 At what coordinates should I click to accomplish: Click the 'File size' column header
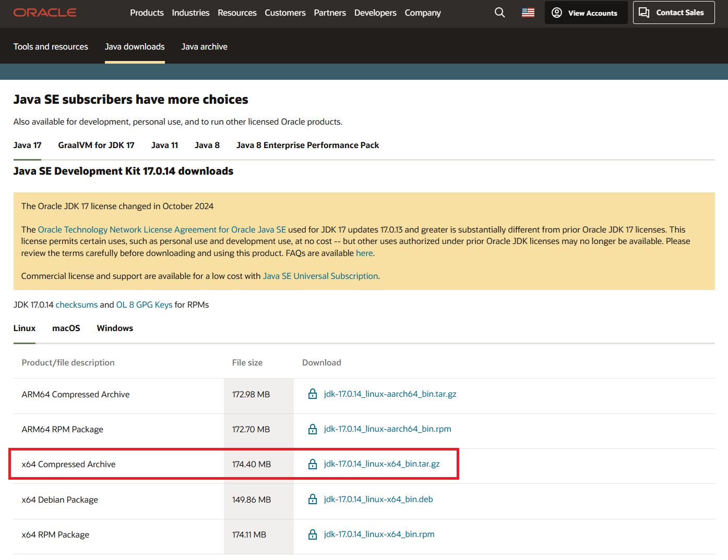[x=247, y=362]
